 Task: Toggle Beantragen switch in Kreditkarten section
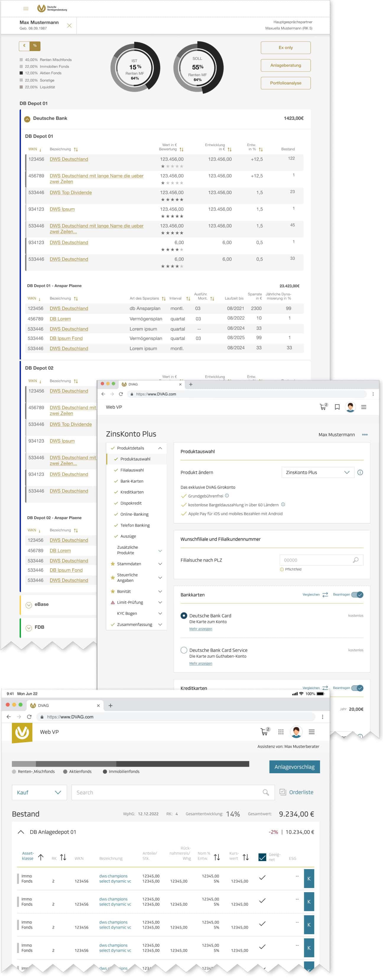click(357, 688)
